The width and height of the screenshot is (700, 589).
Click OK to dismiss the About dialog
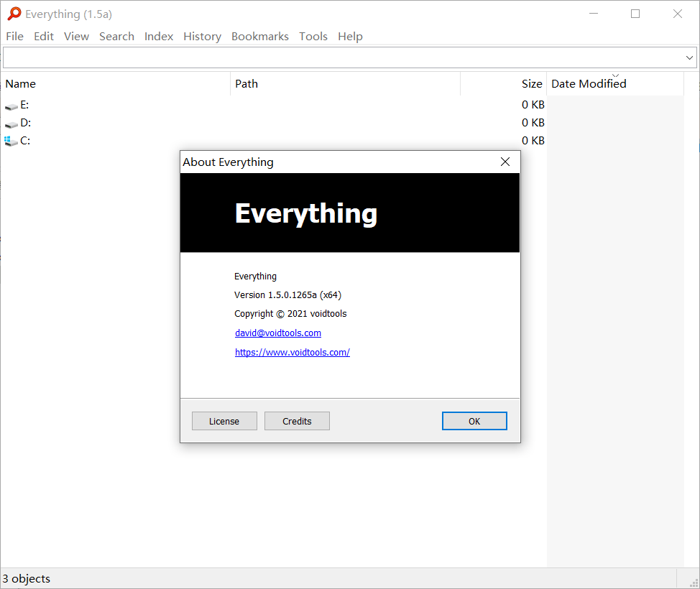click(x=474, y=421)
